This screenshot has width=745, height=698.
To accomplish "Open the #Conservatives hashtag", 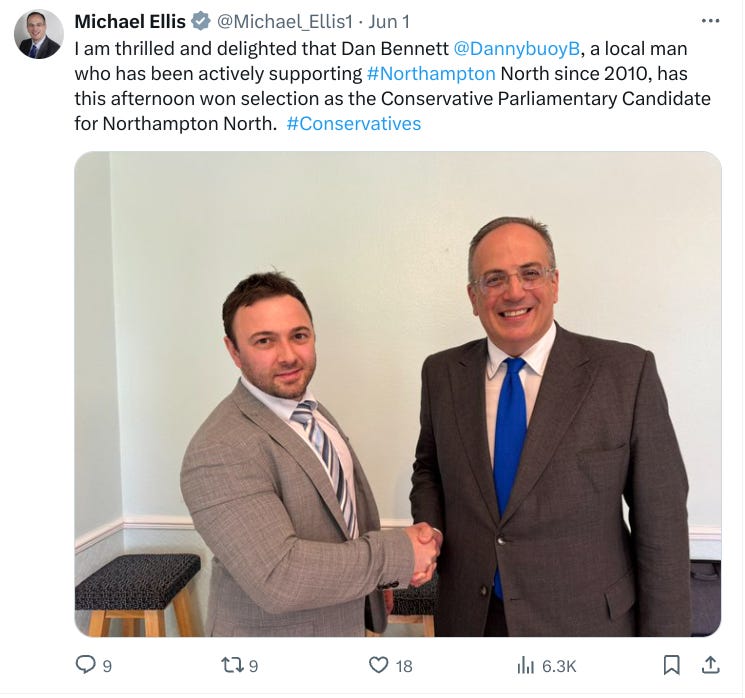I will tap(354, 124).
